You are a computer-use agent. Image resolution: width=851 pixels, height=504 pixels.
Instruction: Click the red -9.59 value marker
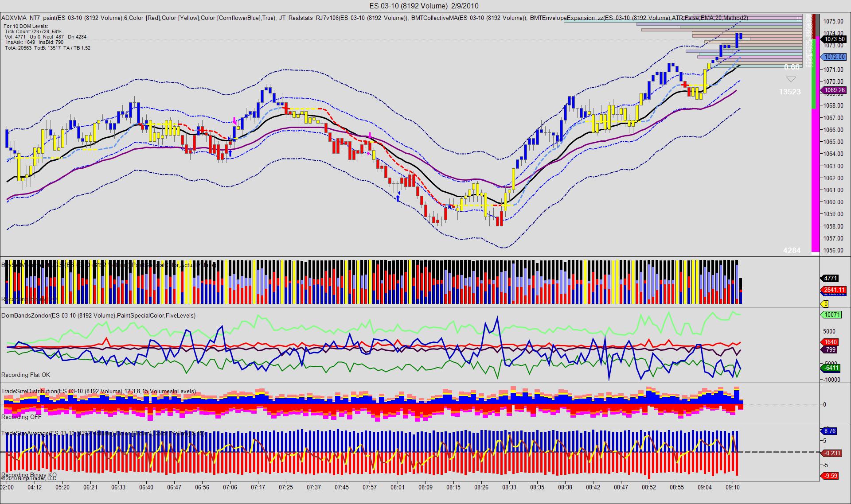830,476
